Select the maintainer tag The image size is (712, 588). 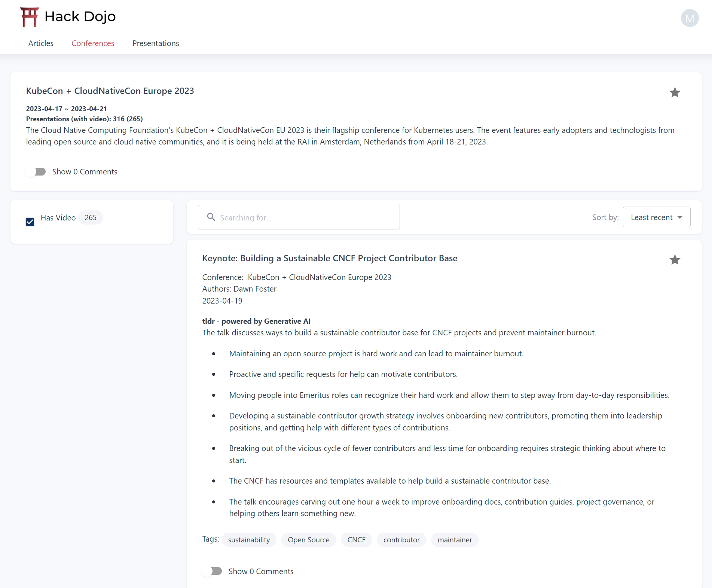pos(455,540)
